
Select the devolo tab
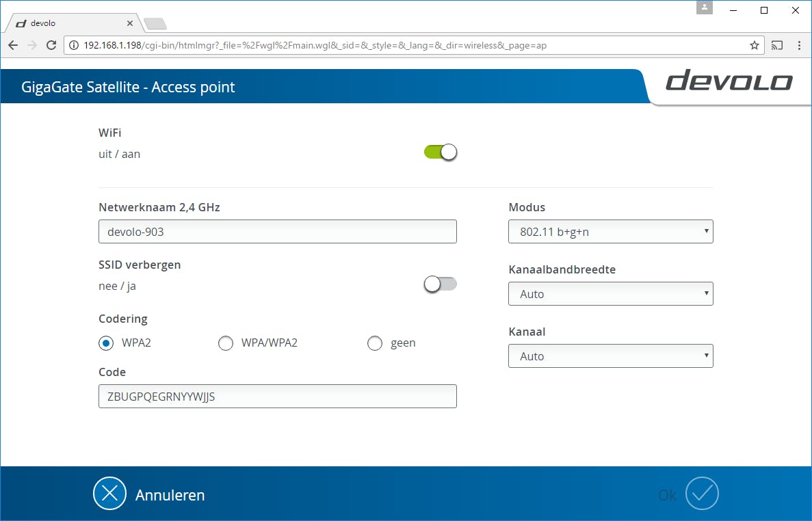73,23
